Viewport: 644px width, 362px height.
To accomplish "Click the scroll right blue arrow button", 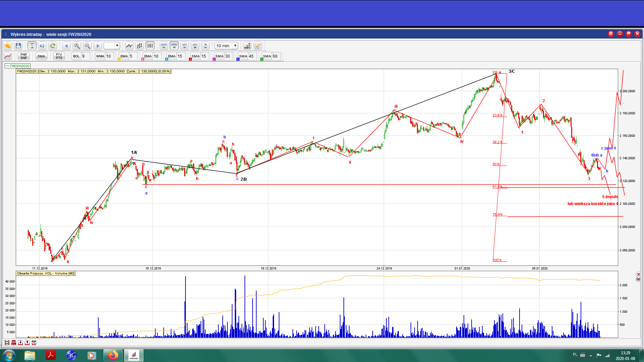I will pyautogui.click(x=98, y=46).
